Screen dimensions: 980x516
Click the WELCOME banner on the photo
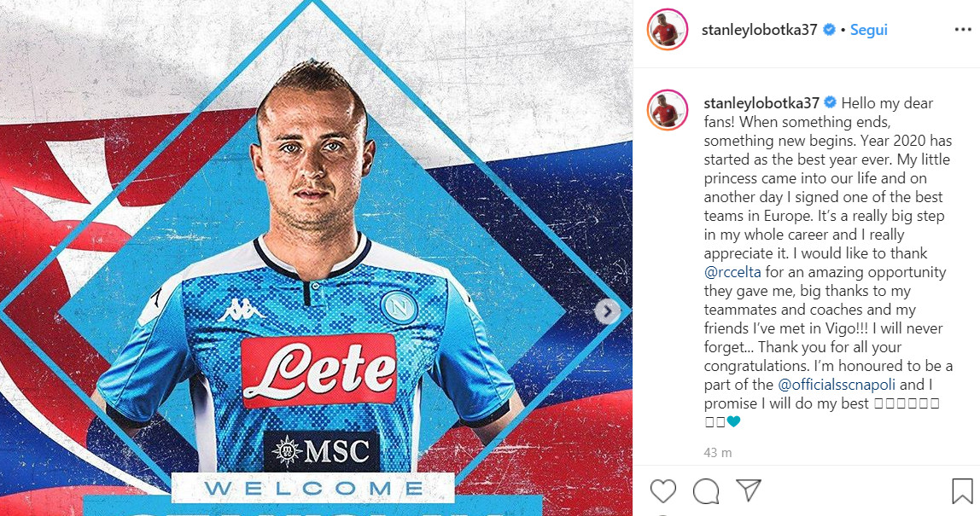pos(313,488)
